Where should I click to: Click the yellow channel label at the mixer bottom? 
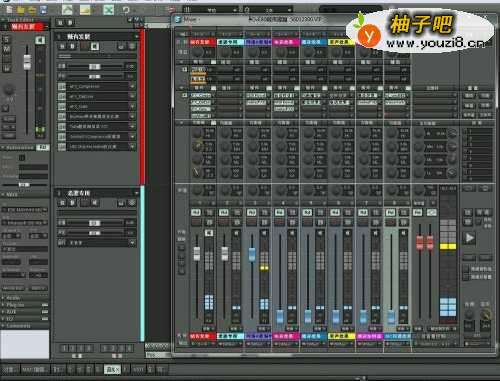(341, 336)
